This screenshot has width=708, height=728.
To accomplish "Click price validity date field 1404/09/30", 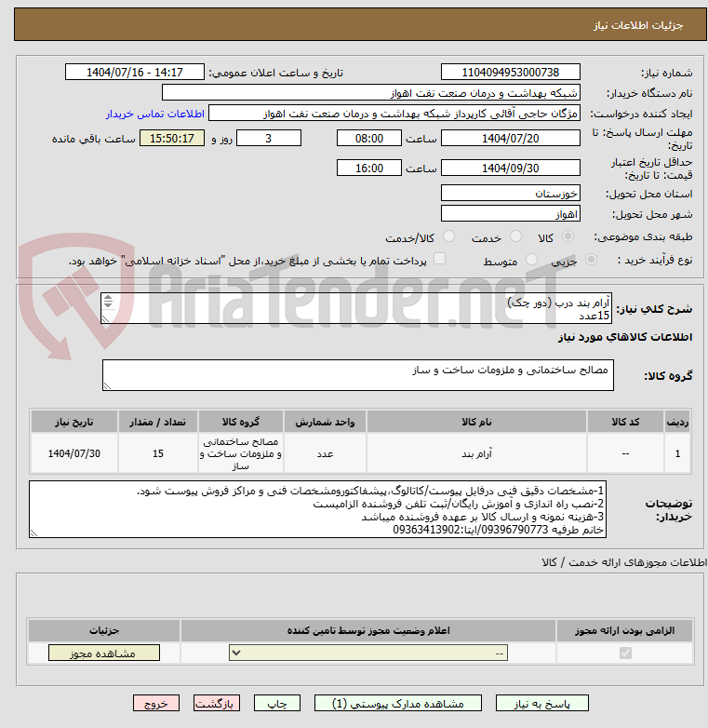I will point(511,168).
